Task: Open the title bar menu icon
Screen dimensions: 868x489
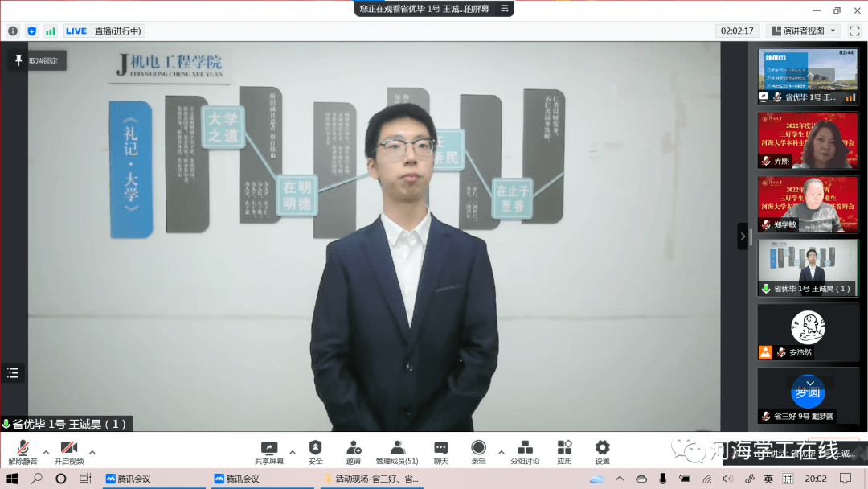Action: (x=504, y=10)
